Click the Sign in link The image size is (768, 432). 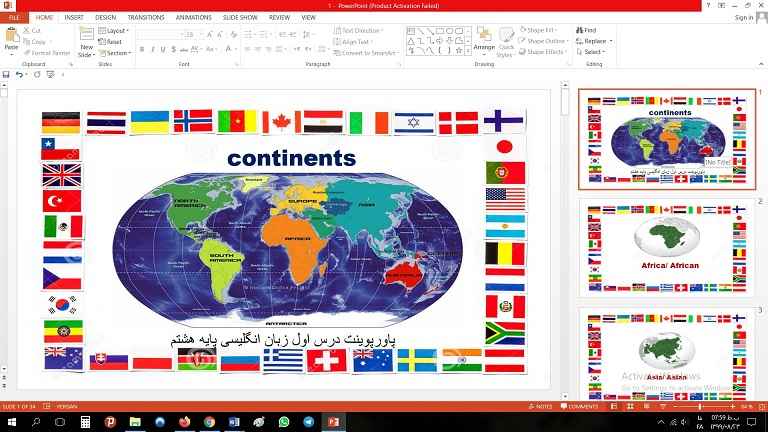742,17
